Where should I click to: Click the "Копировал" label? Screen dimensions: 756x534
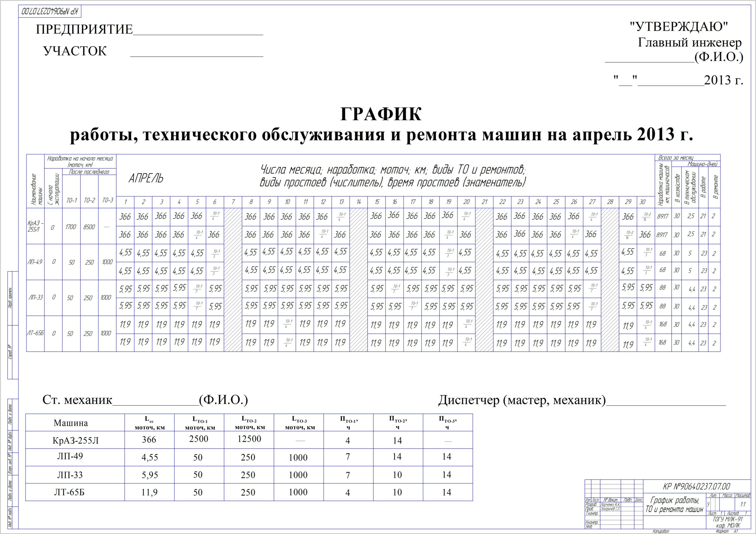tap(661, 531)
